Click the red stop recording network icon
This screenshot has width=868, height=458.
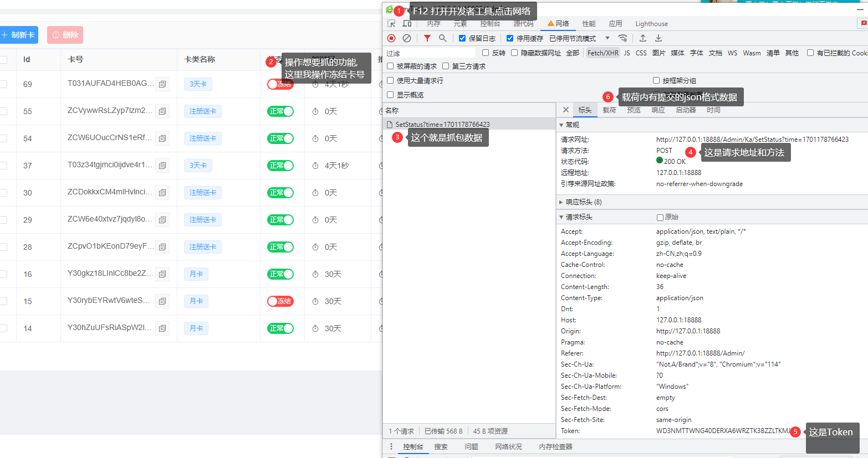click(x=391, y=38)
